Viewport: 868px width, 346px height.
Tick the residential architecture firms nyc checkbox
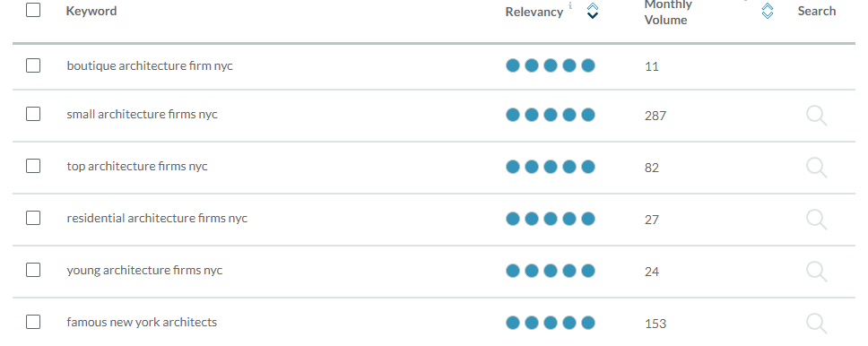(33, 218)
